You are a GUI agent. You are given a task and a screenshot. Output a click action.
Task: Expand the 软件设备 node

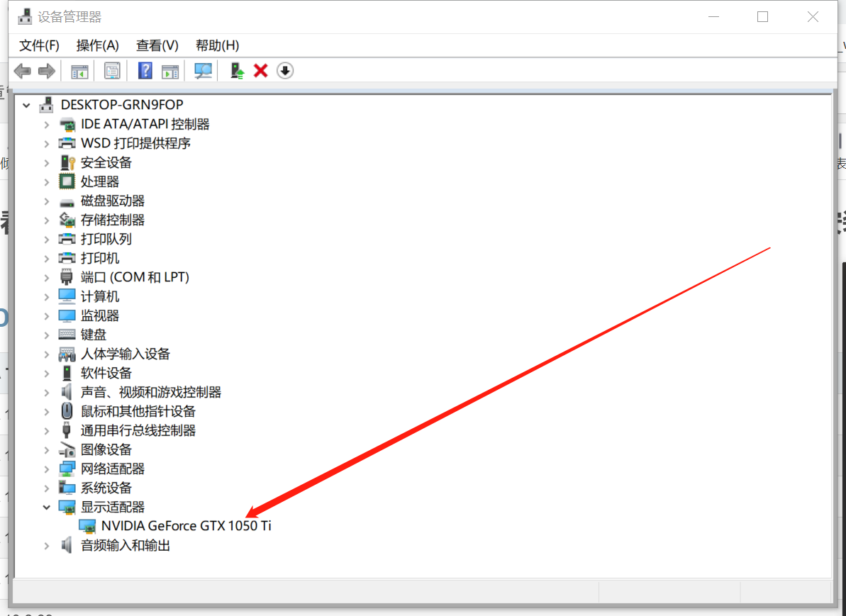(47, 374)
